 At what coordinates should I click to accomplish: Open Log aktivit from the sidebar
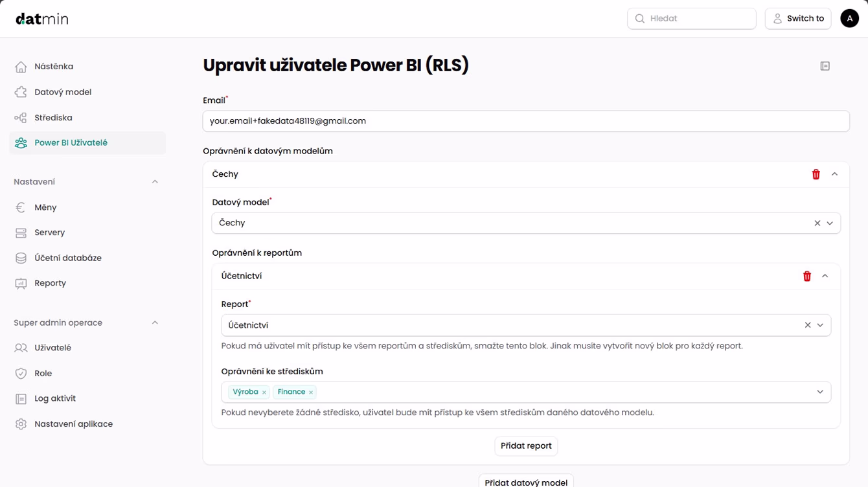[x=55, y=398]
